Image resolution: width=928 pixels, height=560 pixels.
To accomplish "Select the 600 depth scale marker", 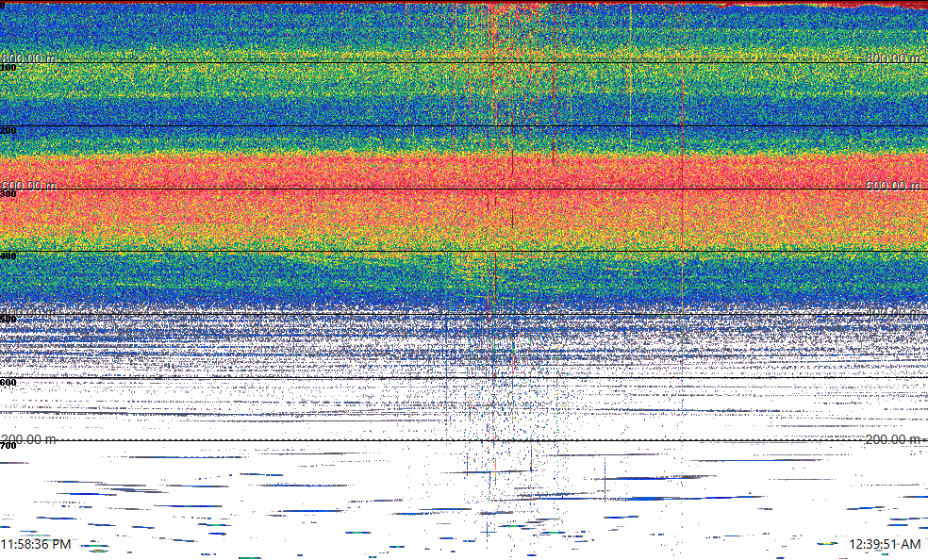I will click(8, 383).
